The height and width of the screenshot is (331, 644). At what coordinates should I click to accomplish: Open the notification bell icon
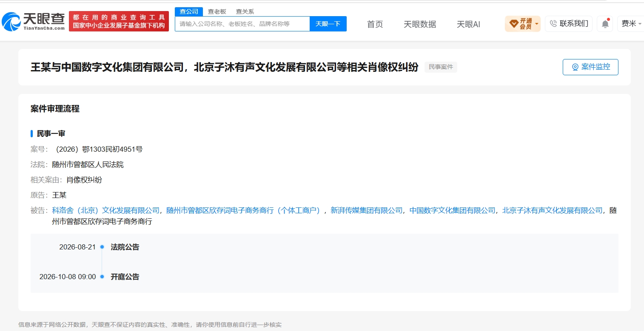(x=605, y=24)
